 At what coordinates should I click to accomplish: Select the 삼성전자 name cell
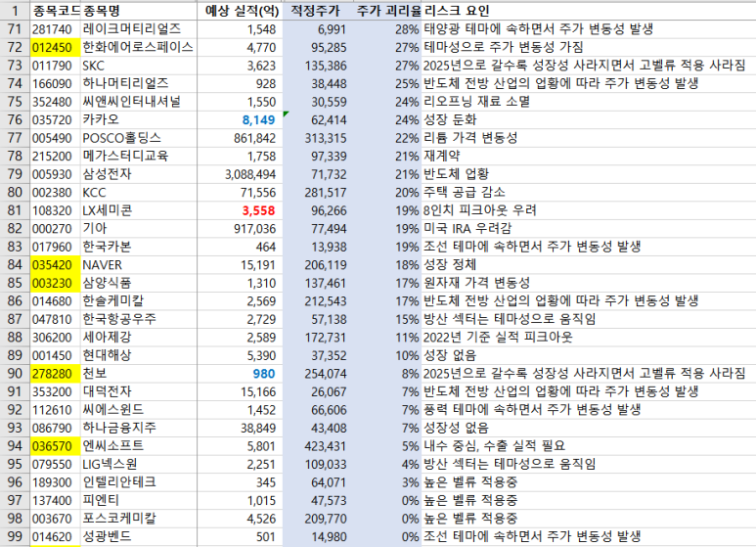coord(139,174)
